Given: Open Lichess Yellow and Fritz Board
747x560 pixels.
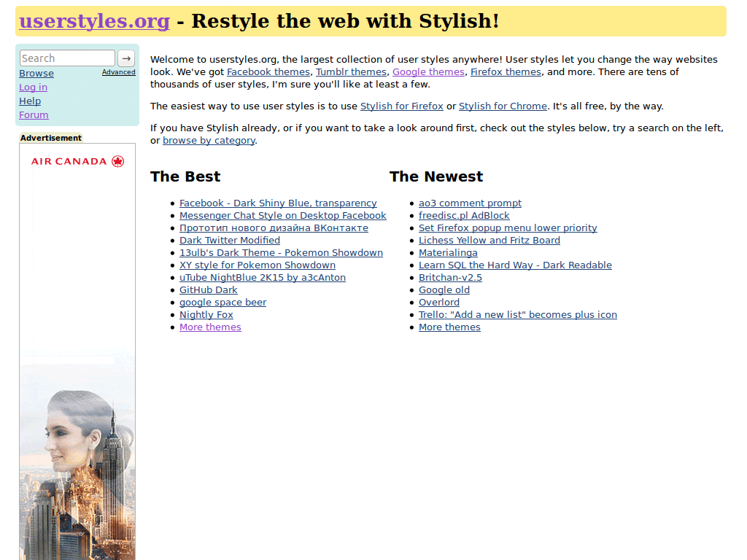Looking at the screenshot, I should tap(489, 241).
